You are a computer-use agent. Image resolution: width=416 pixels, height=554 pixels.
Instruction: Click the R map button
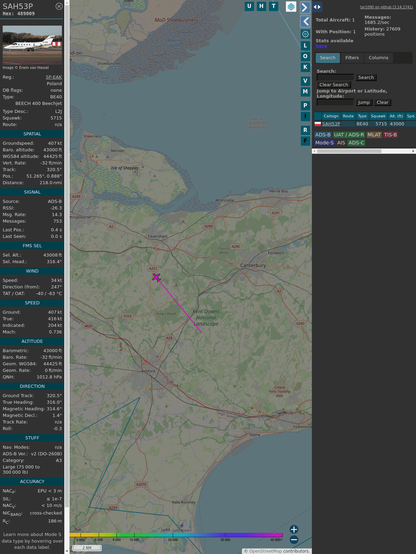[x=305, y=130]
